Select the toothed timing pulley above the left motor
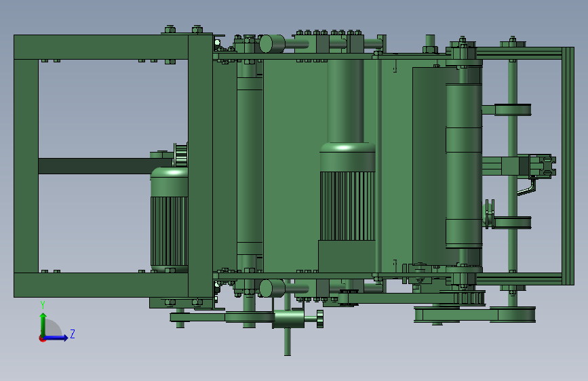The height and width of the screenshot is (381, 588). pyautogui.click(x=181, y=155)
